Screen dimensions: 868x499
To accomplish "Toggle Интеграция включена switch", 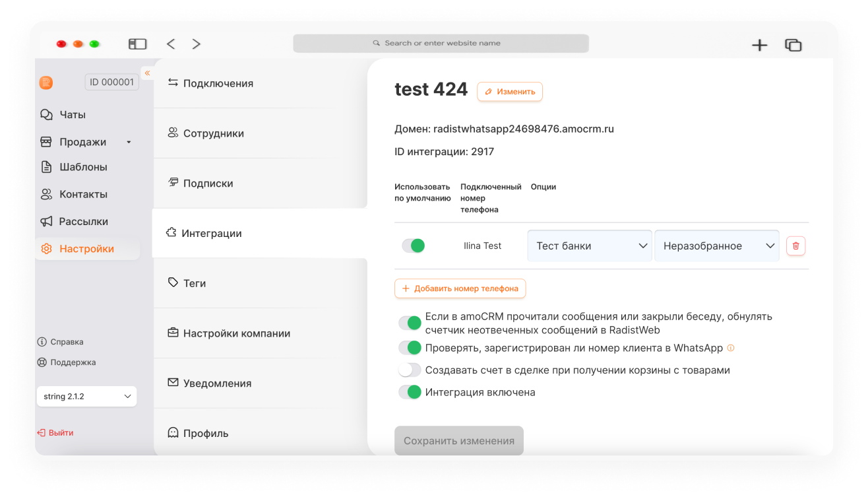I will tap(410, 392).
